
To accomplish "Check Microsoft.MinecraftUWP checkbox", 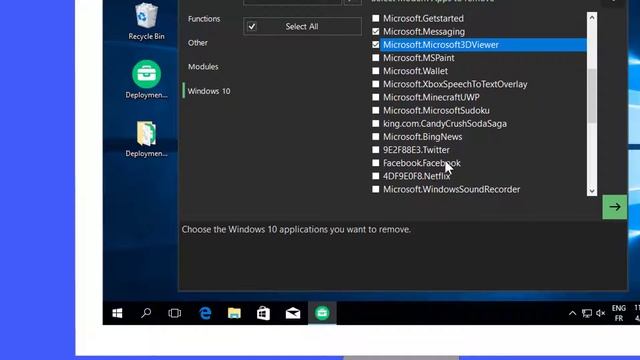I will (376, 97).
